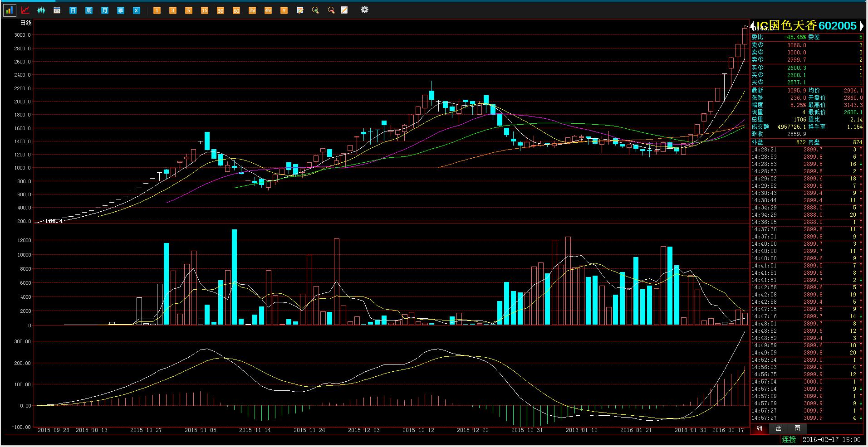Select the 卖③ price 3088.0
Viewport: 868px width, 447px height.
tap(797, 45)
